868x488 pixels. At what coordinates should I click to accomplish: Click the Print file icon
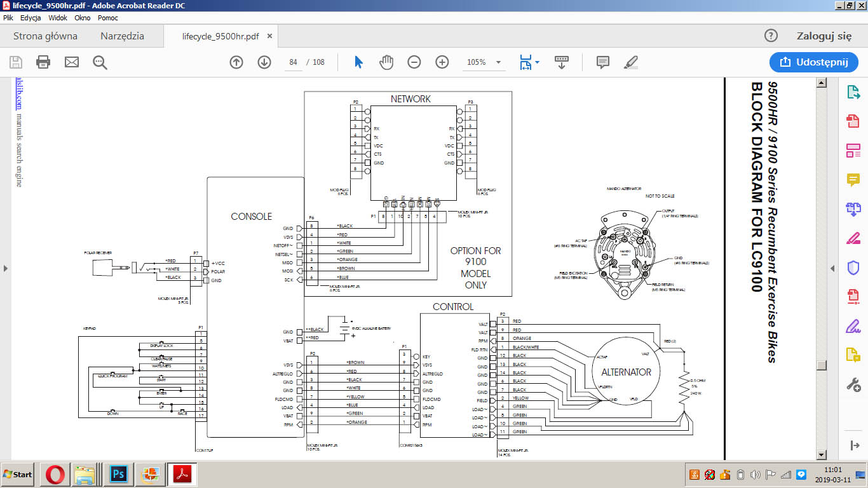click(43, 62)
